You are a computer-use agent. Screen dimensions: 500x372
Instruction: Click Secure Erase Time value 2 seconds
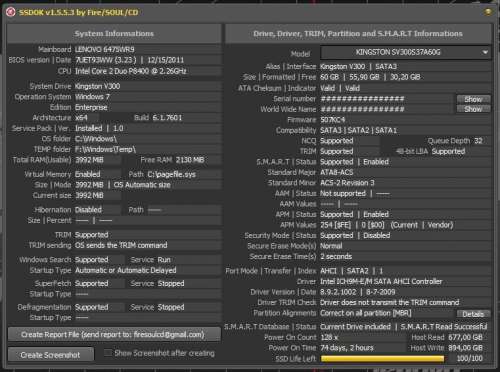pos(336,256)
